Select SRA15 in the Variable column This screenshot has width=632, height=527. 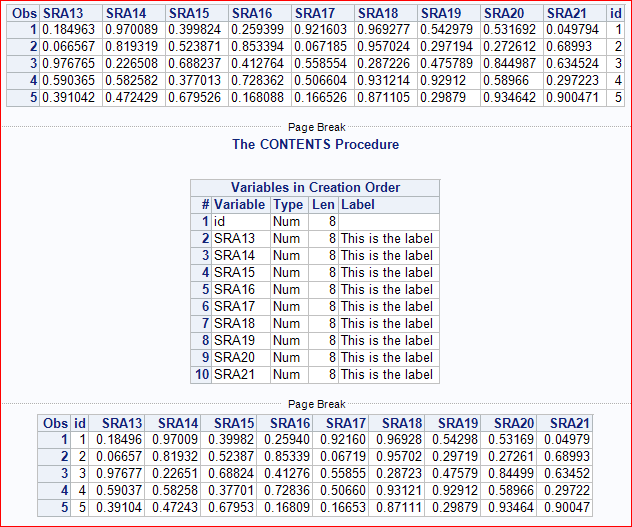pos(234,272)
